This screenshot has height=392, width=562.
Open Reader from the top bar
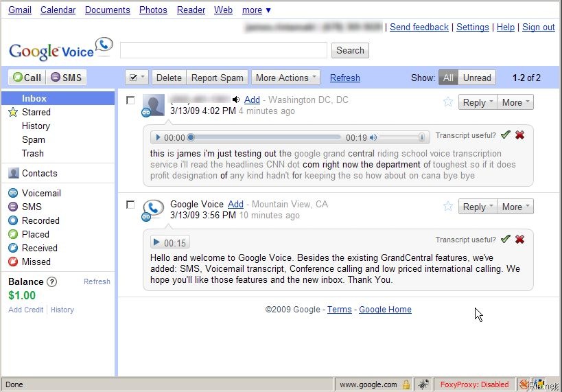click(191, 10)
